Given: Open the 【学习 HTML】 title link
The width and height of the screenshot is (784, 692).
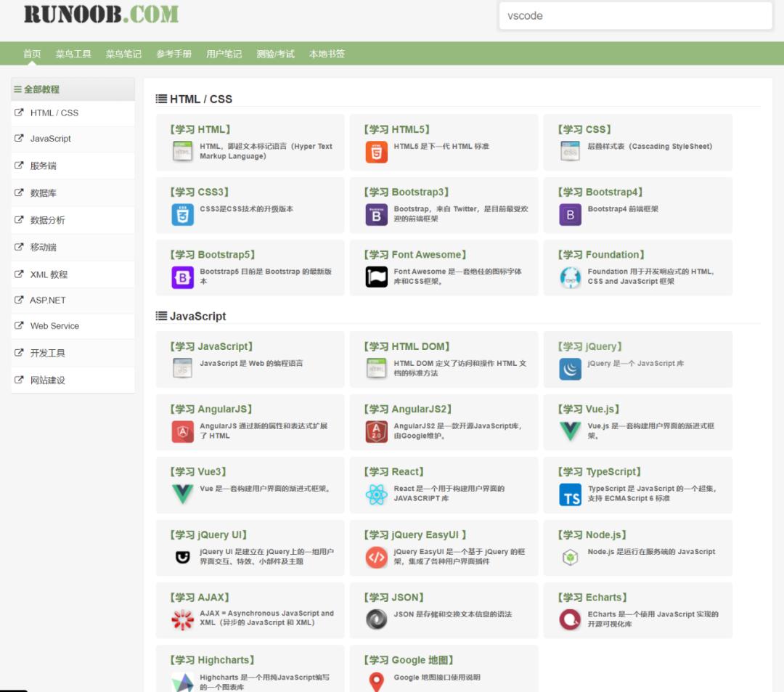Looking at the screenshot, I should [200, 129].
